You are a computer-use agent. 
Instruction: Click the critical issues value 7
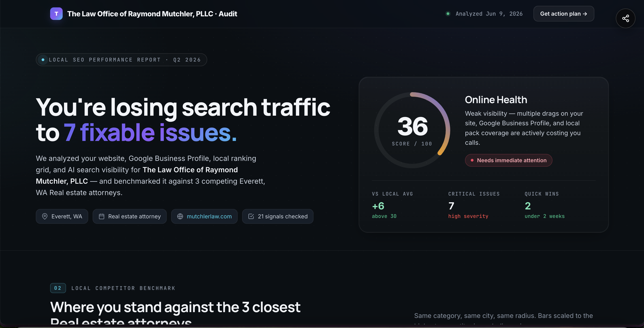(x=451, y=206)
